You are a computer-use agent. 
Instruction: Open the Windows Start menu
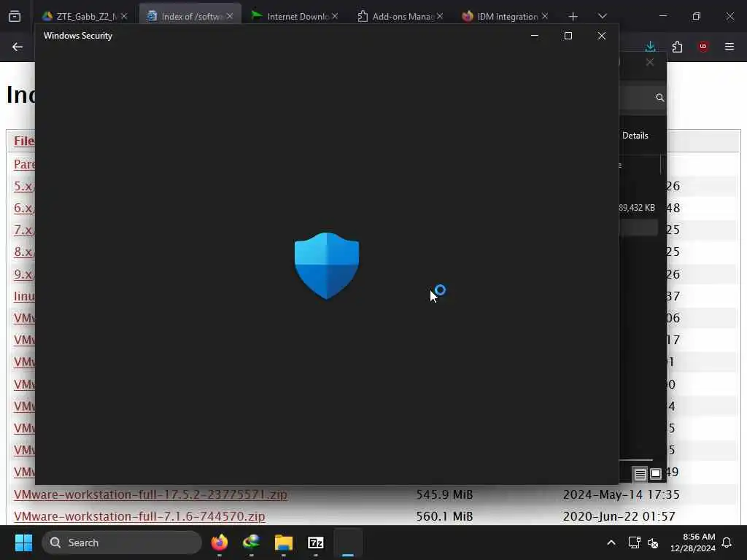pos(23,542)
